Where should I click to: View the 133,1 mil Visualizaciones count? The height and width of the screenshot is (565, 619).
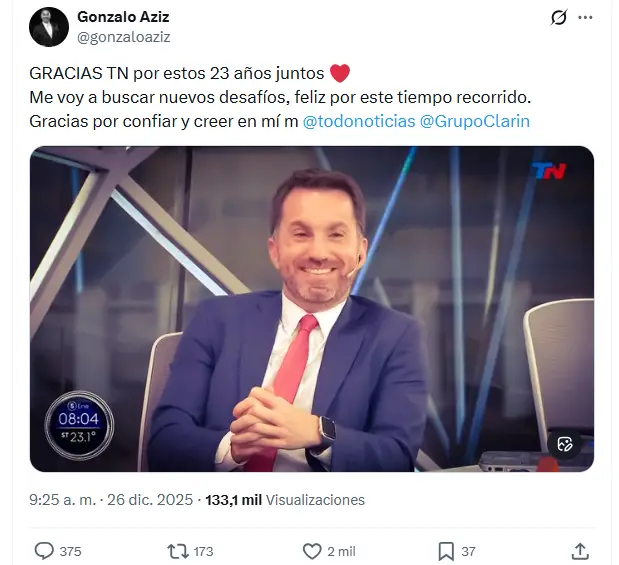point(285,500)
